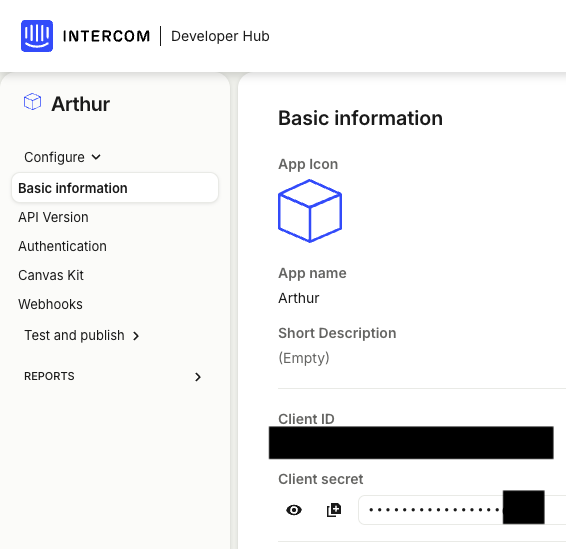Click the client secret masked field
This screenshot has width=566, height=549.
pyautogui.click(x=462, y=510)
